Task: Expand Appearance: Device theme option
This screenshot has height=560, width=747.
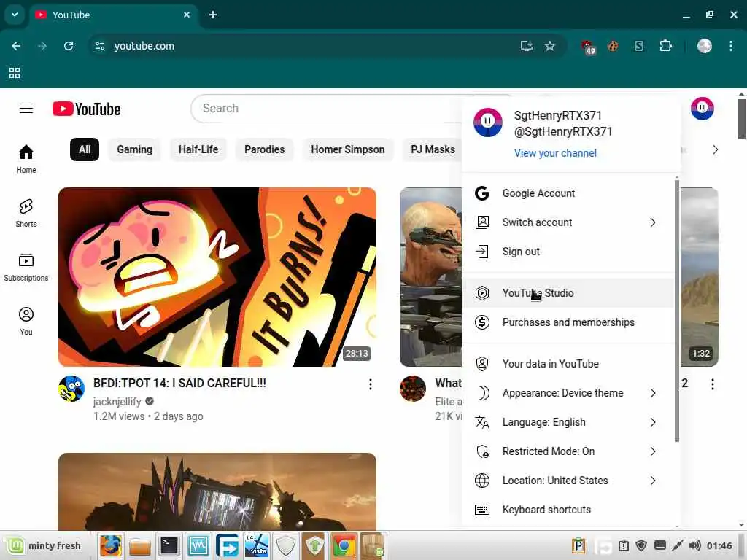Action: 568,393
